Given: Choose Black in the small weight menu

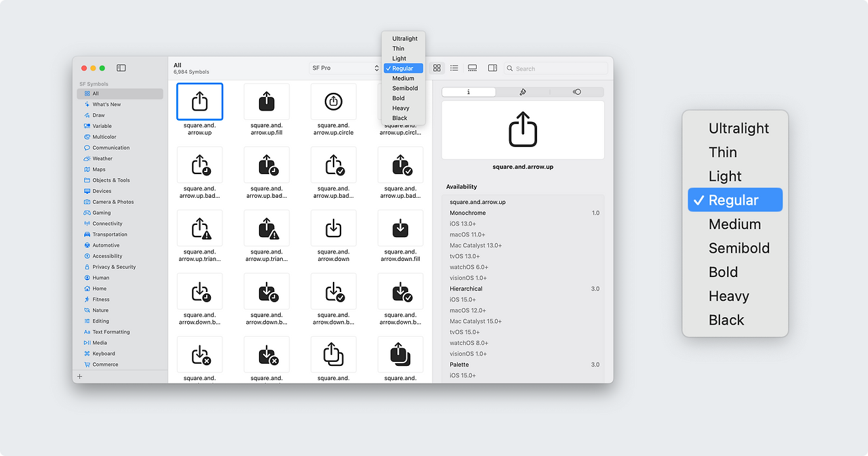Looking at the screenshot, I should pos(403,118).
